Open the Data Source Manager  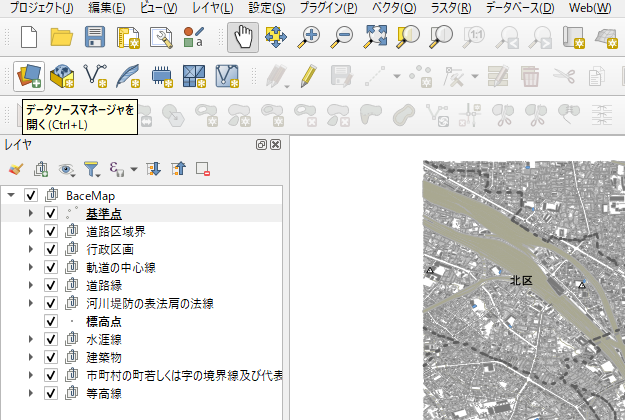click(x=28, y=75)
